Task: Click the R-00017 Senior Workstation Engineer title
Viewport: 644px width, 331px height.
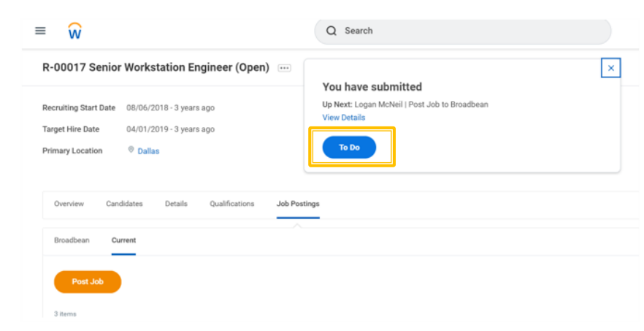Action: click(156, 68)
